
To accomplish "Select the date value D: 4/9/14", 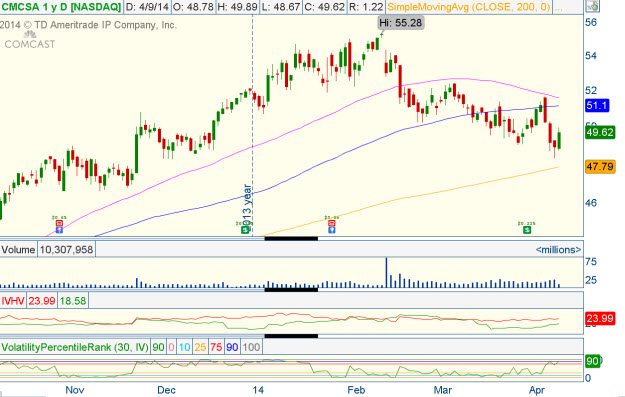I will tap(147, 7).
